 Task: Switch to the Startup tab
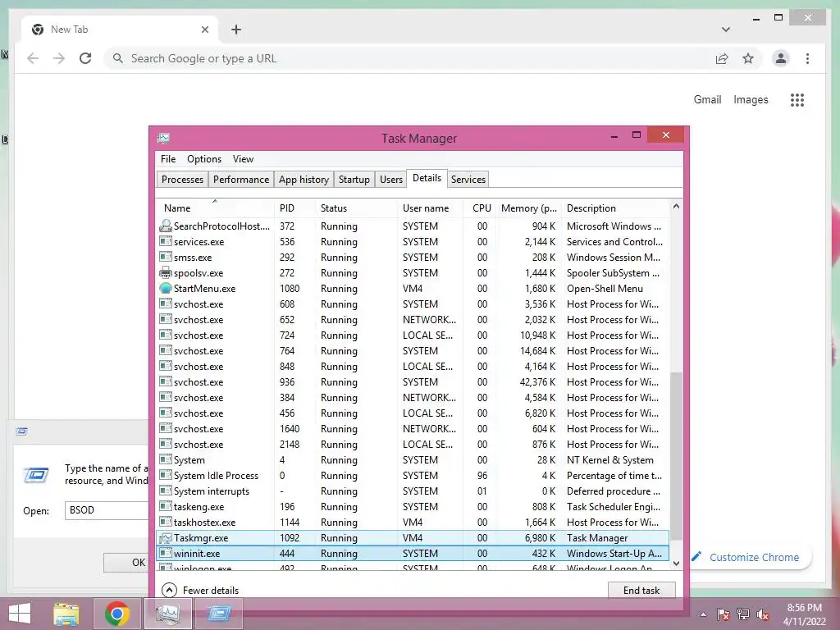click(354, 180)
